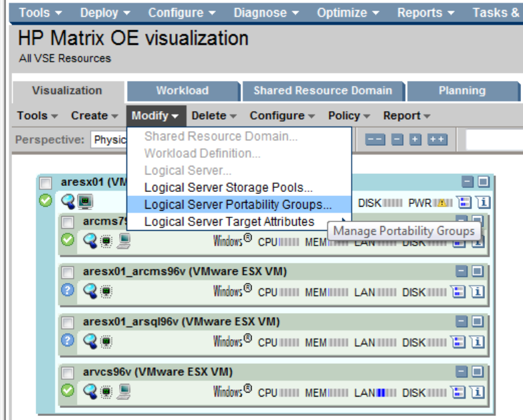The height and width of the screenshot is (420, 523).
Task: Click the magnifier icon on aresx01_arcms96v
Action: pyautogui.click(x=90, y=290)
